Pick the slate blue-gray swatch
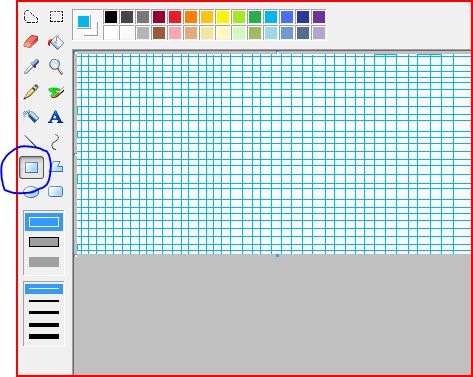The image size is (473, 377). point(303,33)
